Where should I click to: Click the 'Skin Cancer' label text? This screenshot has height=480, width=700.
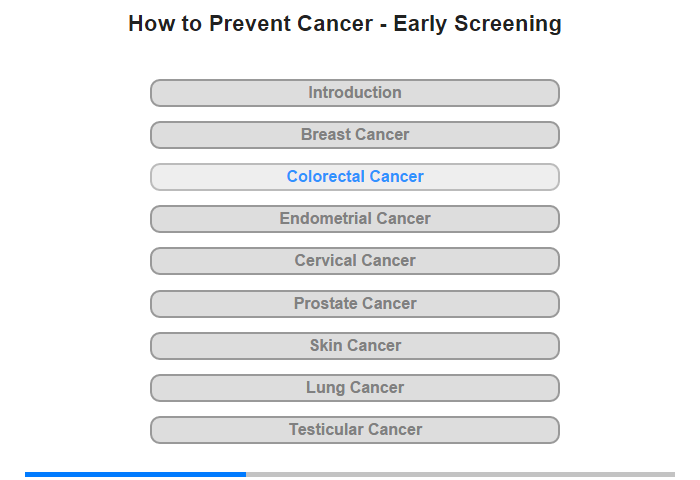[355, 345]
